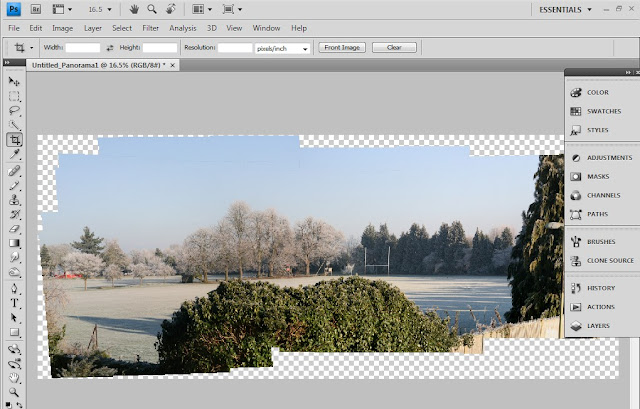This screenshot has width=640, height=409.
Task: Select the Move tool
Action: [14, 82]
